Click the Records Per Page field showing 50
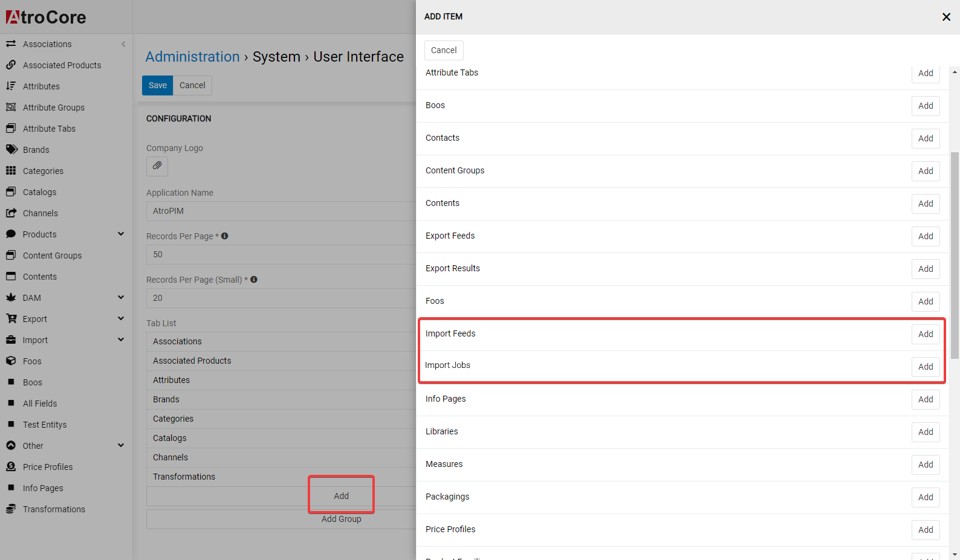The width and height of the screenshot is (960, 560). point(281,254)
